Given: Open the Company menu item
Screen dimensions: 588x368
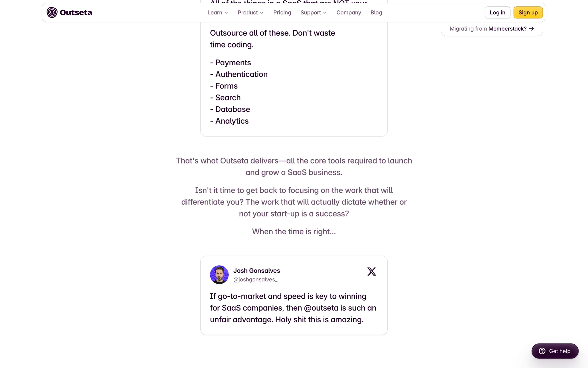Looking at the screenshot, I should coord(349,13).
